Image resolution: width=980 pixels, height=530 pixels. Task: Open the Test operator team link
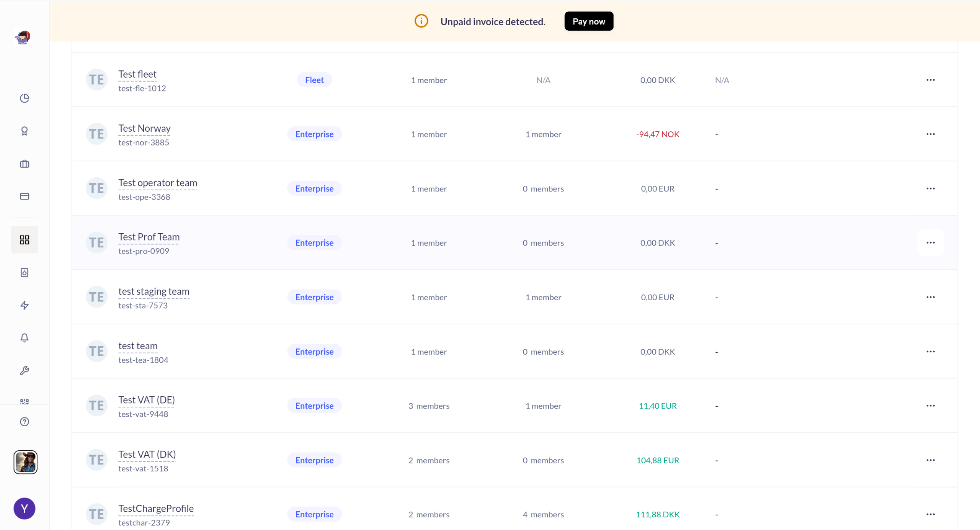[158, 183]
